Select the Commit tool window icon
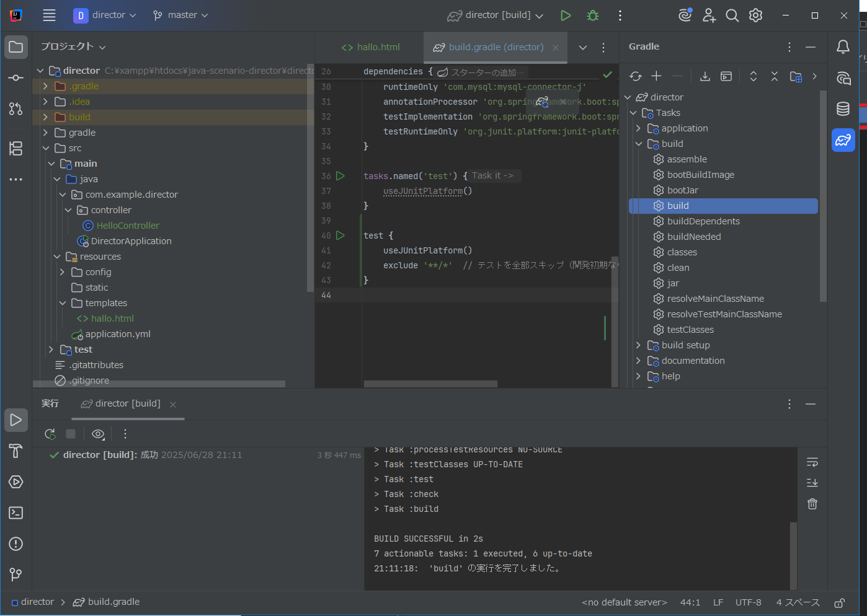 [16, 77]
